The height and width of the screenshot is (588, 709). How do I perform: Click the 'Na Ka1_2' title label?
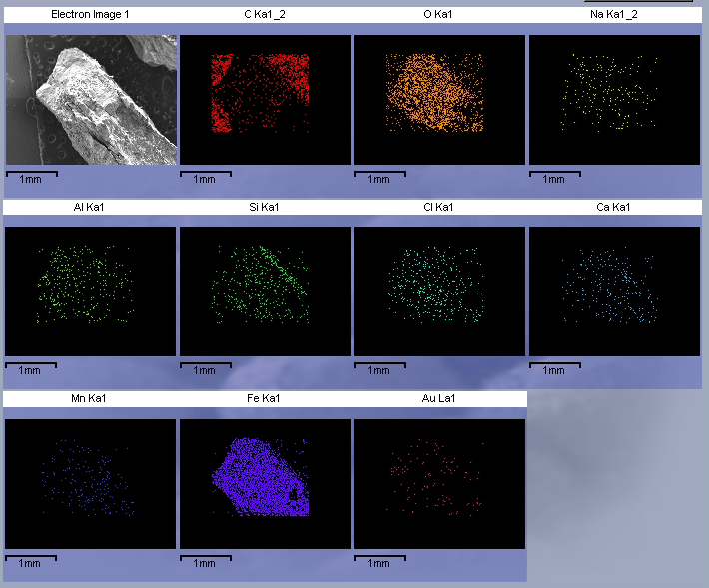(613, 14)
